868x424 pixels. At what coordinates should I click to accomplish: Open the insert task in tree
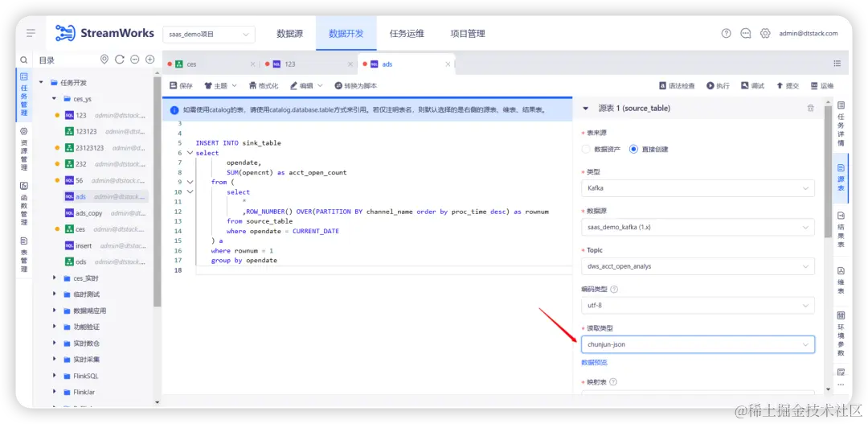pos(84,245)
